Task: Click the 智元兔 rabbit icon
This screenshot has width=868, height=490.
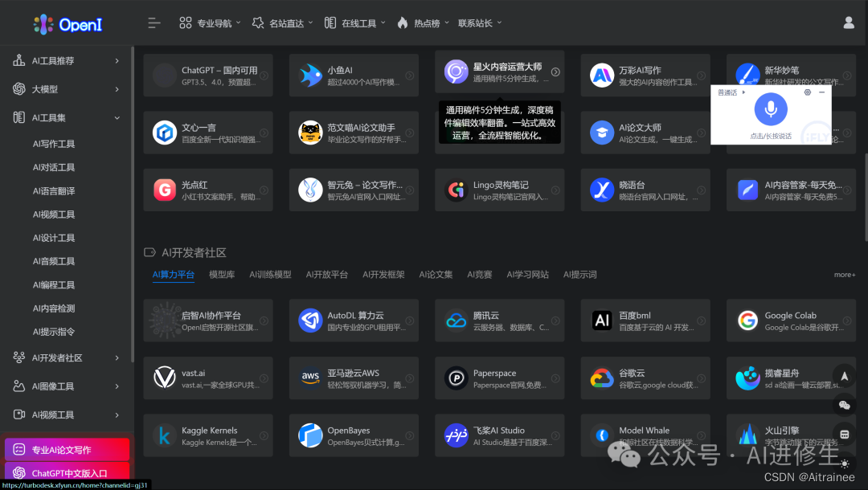Action: (x=310, y=190)
